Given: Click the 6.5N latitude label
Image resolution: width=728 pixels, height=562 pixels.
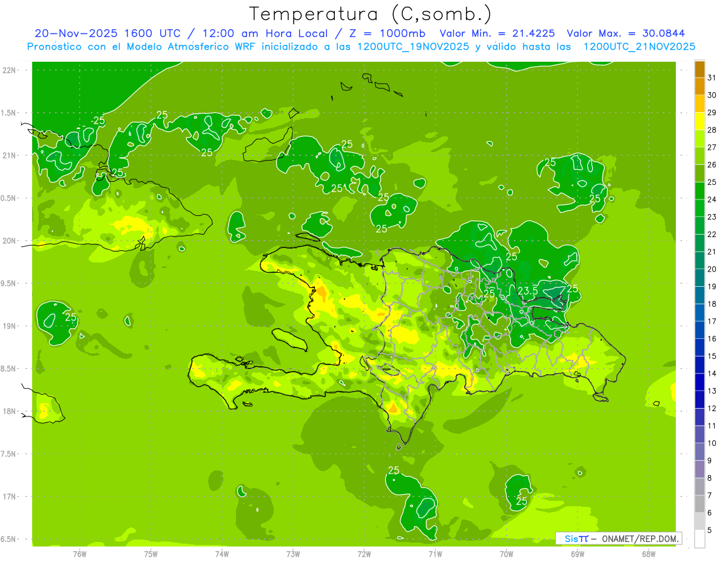Looking at the screenshot, I should [9, 540].
